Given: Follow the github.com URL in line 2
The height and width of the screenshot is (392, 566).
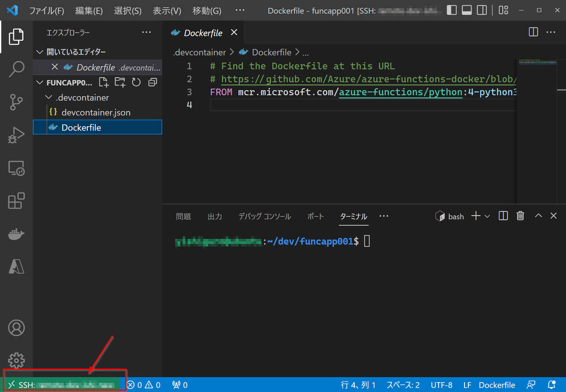Looking at the screenshot, I should point(369,79).
